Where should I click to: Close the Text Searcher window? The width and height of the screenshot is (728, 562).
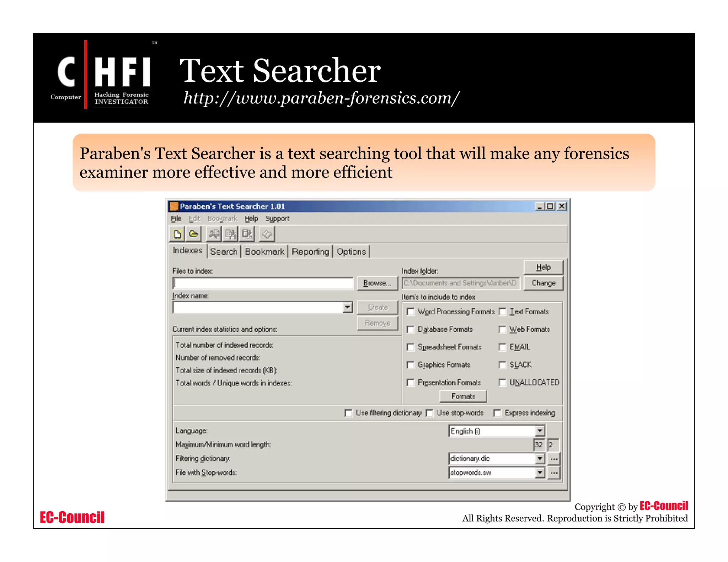point(562,206)
